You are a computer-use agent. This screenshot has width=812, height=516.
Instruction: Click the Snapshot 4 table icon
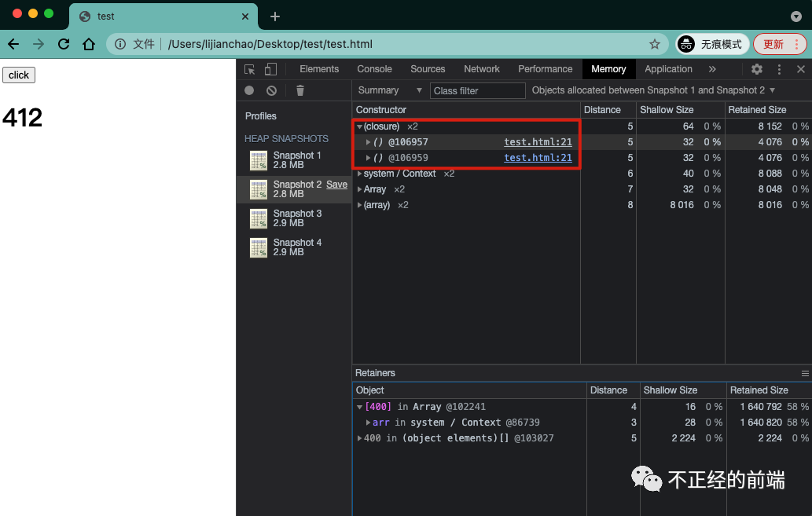(x=259, y=247)
